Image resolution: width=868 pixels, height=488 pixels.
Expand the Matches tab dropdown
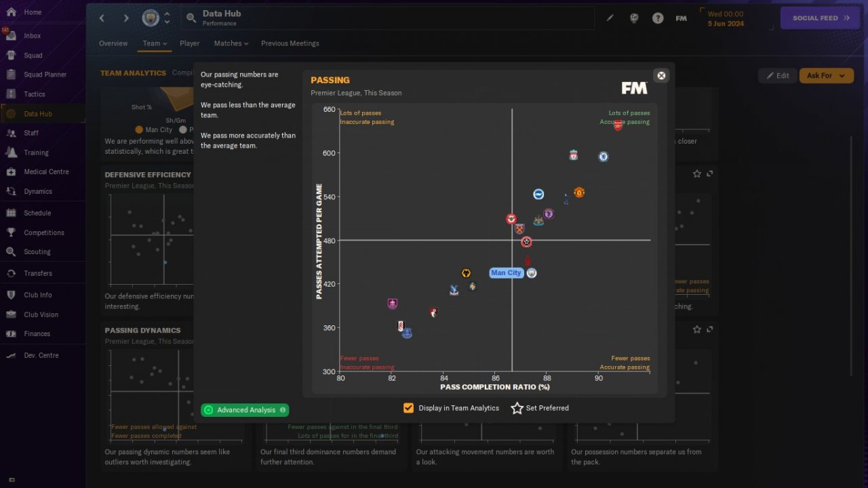coord(231,43)
